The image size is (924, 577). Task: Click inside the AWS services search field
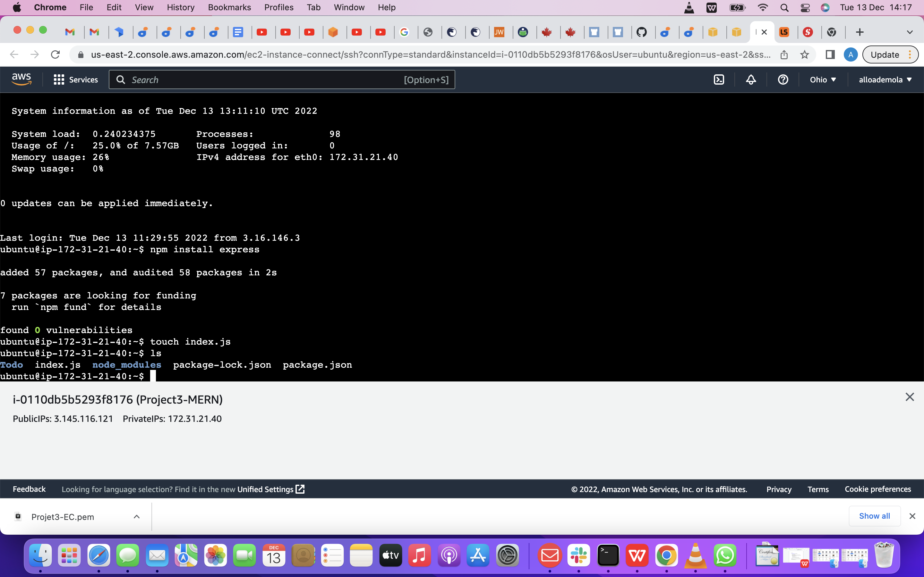point(283,79)
